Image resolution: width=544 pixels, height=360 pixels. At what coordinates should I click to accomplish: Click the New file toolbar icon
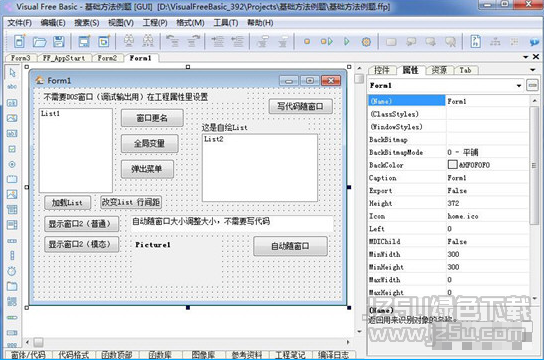tap(19, 42)
